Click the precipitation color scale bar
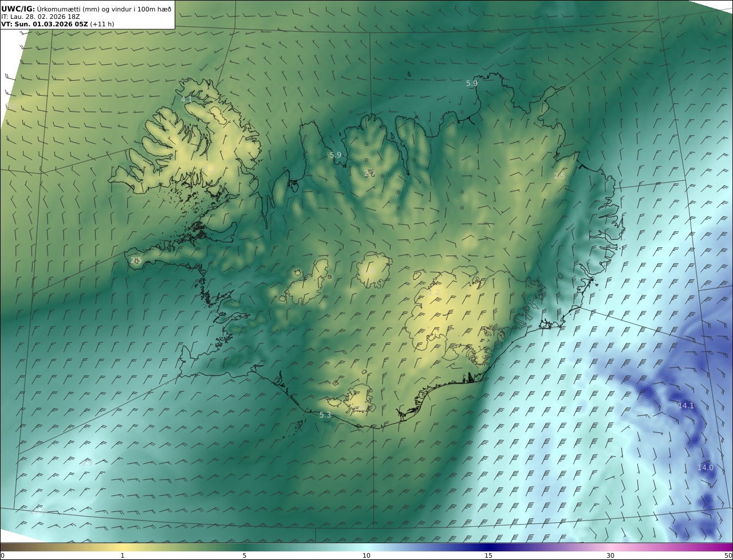 point(366,547)
